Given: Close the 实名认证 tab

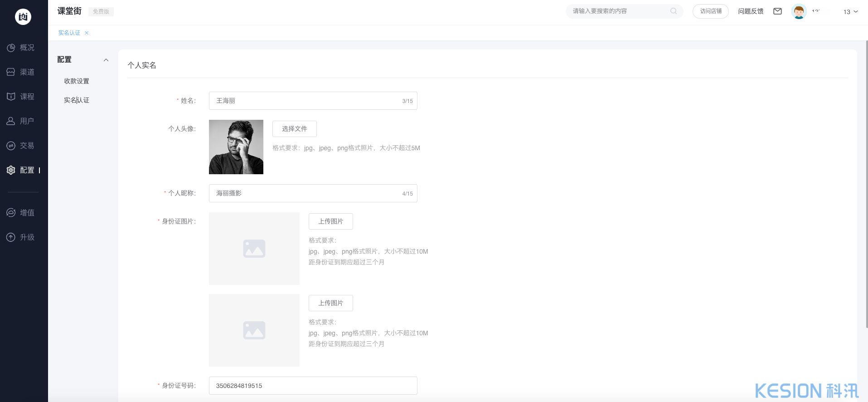Looking at the screenshot, I should point(87,33).
